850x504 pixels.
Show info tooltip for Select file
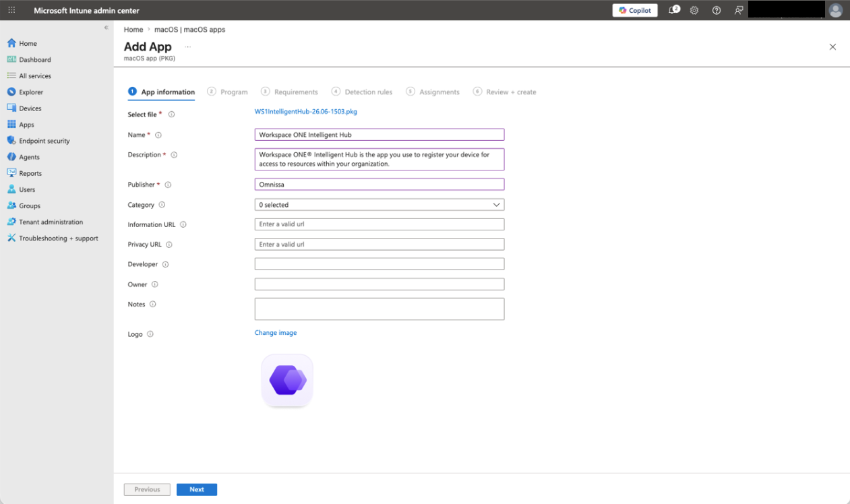click(171, 115)
